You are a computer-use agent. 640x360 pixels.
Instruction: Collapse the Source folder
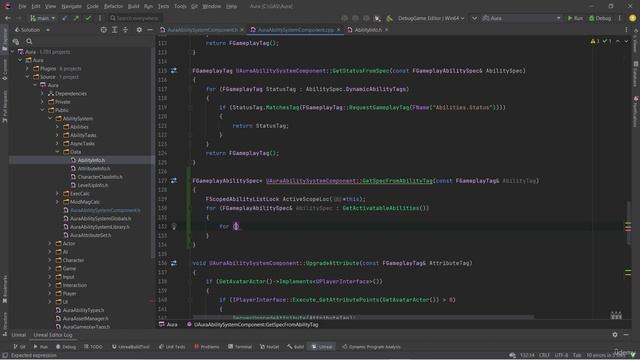point(27,77)
